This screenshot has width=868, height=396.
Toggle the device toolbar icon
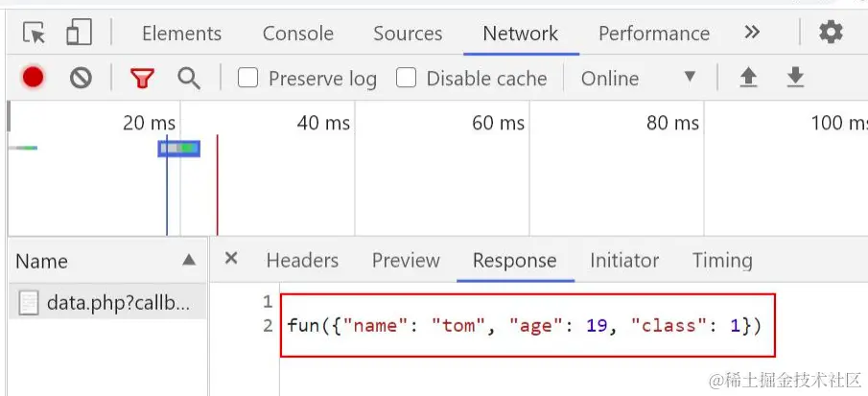(x=78, y=34)
